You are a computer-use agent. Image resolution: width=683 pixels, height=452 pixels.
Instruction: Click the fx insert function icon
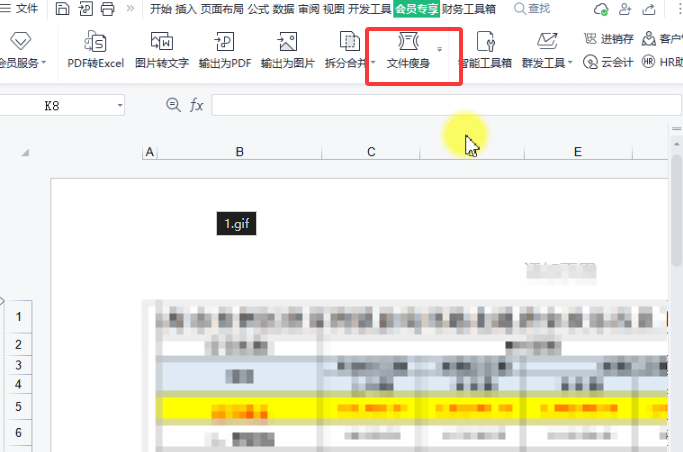point(197,105)
